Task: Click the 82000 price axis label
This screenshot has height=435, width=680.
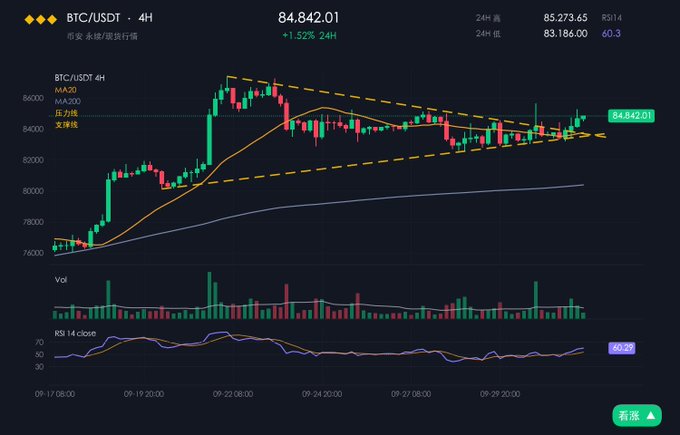Action: (33, 160)
